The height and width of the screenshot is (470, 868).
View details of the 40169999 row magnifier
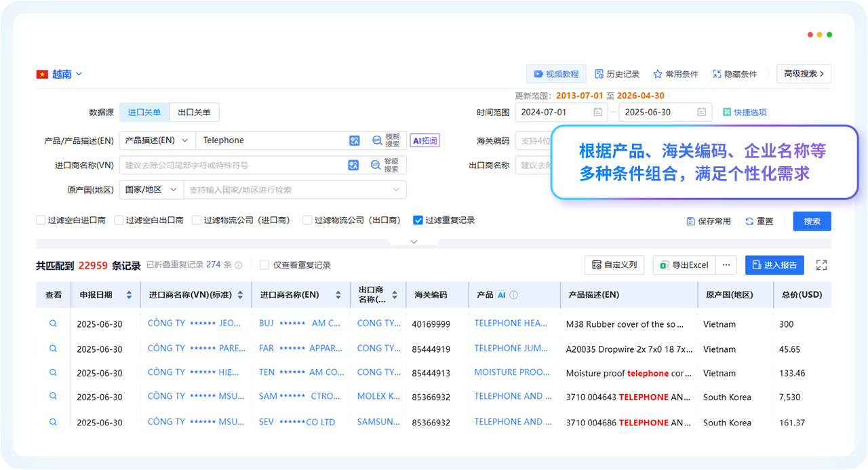click(x=53, y=324)
